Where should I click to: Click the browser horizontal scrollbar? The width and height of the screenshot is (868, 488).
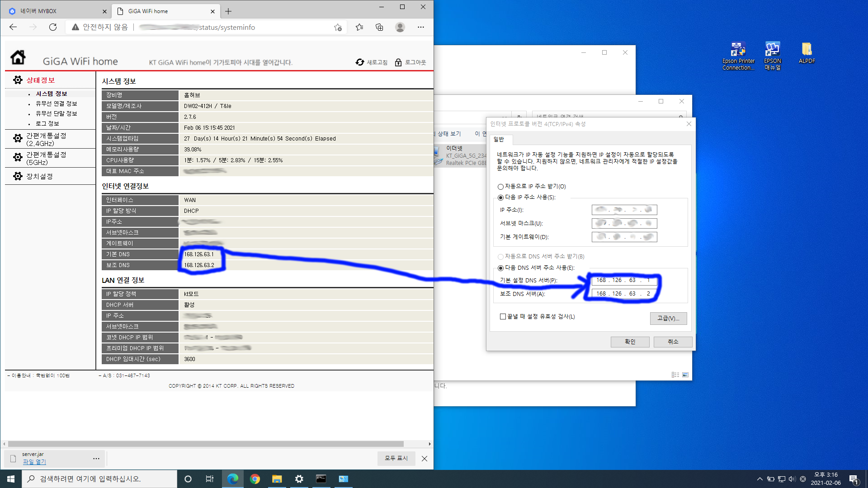tap(206, 444)
